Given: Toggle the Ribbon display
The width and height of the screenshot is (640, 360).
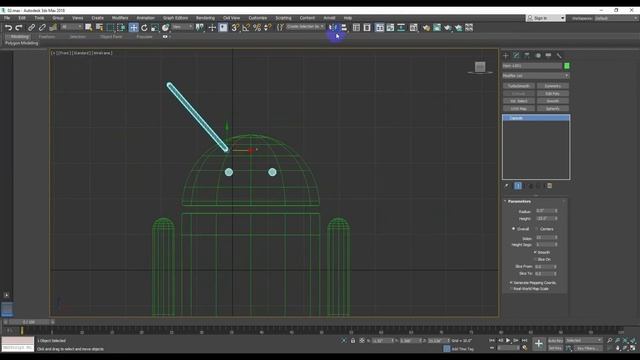Looking at the screenshot, I should (380, 27).
